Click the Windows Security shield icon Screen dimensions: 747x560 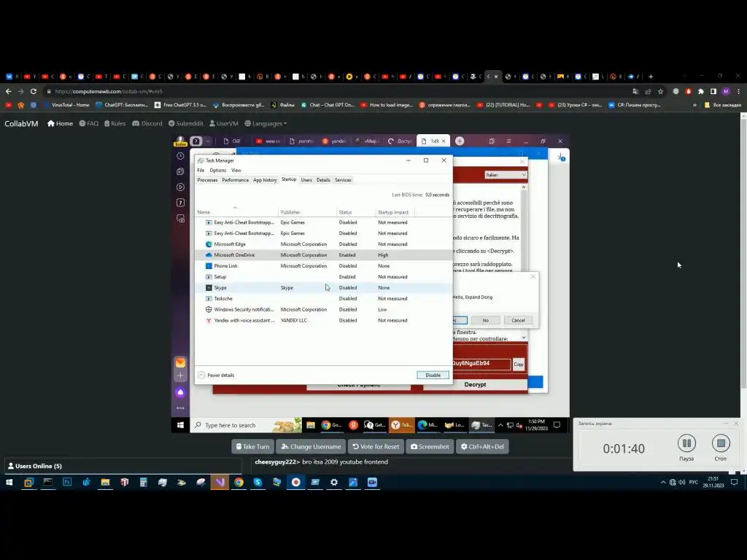pos(208,309)
